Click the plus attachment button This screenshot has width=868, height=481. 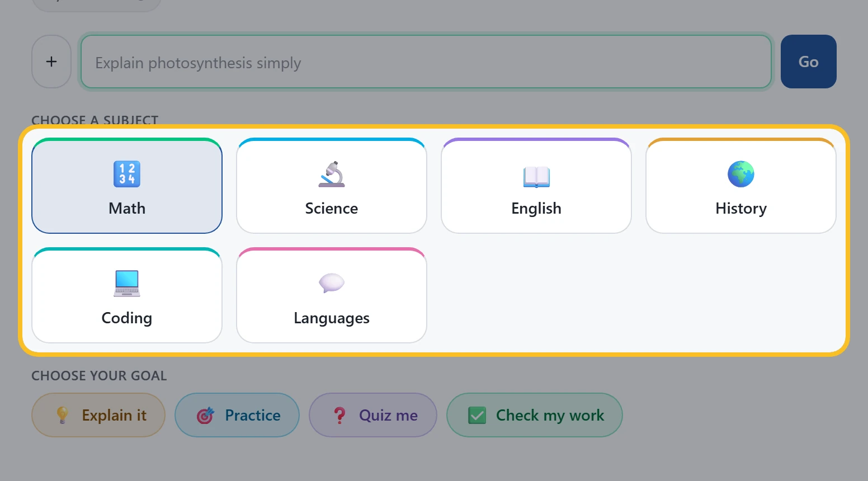51,62
